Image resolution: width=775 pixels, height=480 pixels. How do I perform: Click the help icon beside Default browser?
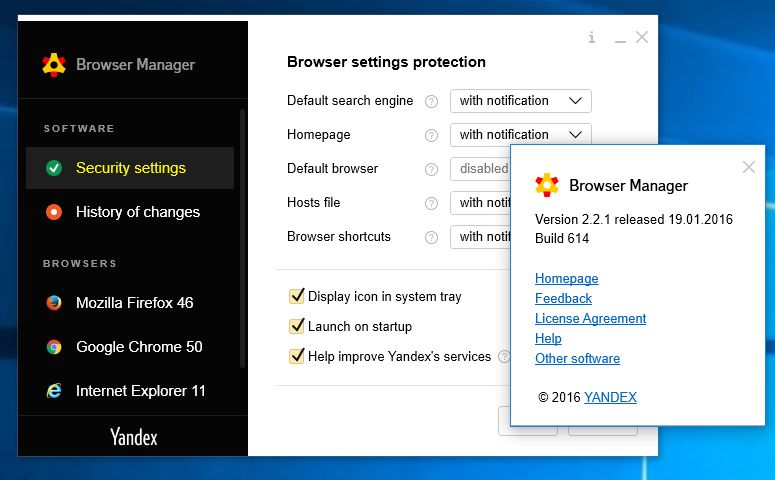click(431, 170)
